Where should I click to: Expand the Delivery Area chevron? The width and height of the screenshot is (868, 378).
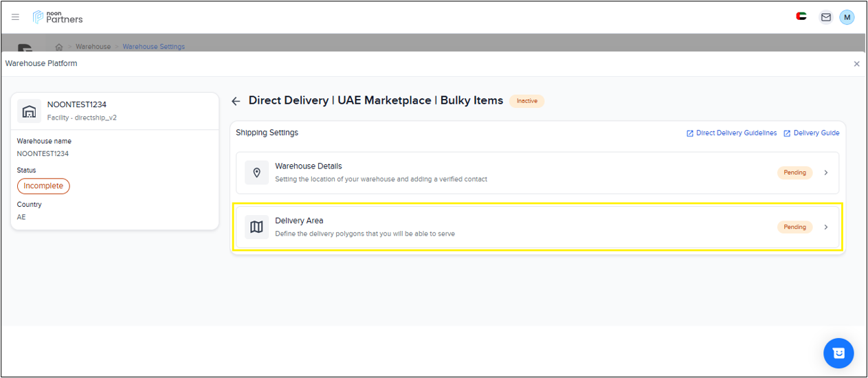point(825,227)
